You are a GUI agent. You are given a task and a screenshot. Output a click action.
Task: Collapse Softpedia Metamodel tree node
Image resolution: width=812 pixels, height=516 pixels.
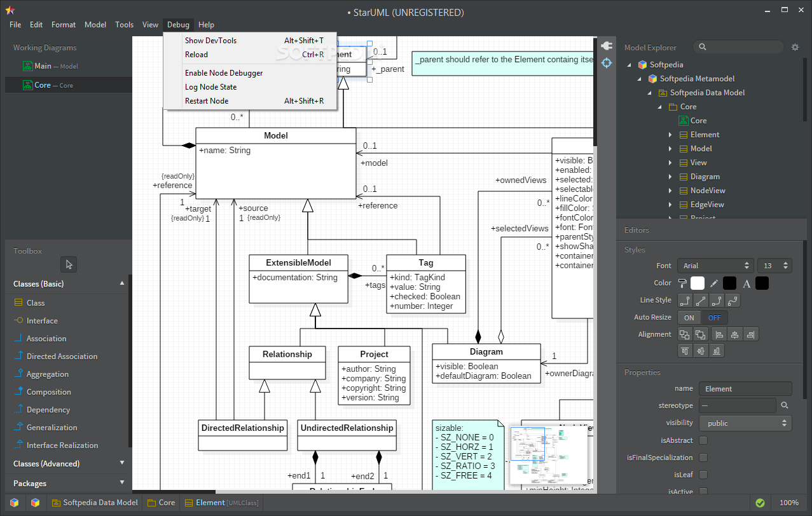click(640, 79)
